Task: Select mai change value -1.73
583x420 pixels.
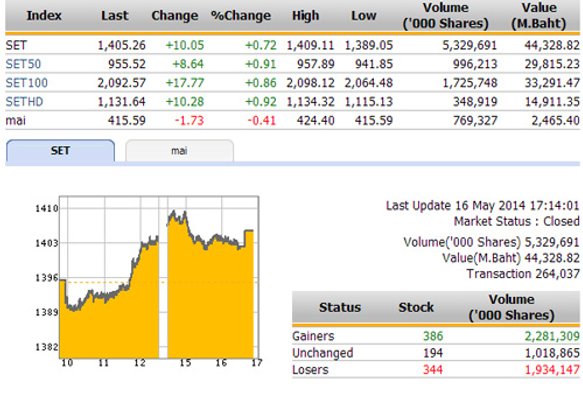Action: click(x=189, y=120)
